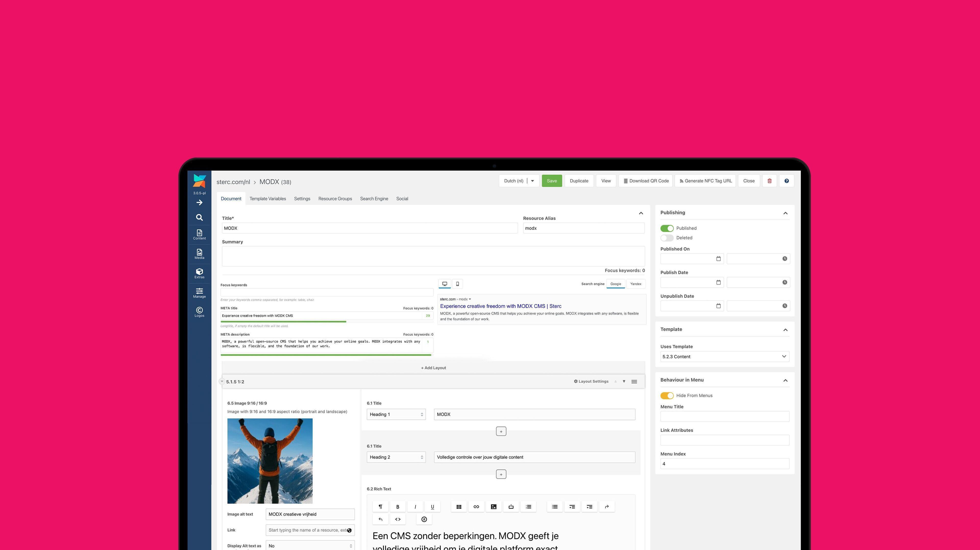Click the sidebar expand arrow icon
The image size is (980, 550).
pyautogui.click(x=199, y=203)
